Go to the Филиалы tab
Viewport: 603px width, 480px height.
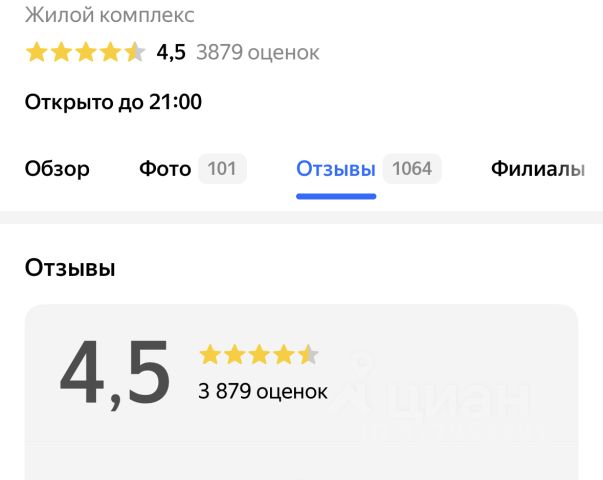tap(537, 169)
